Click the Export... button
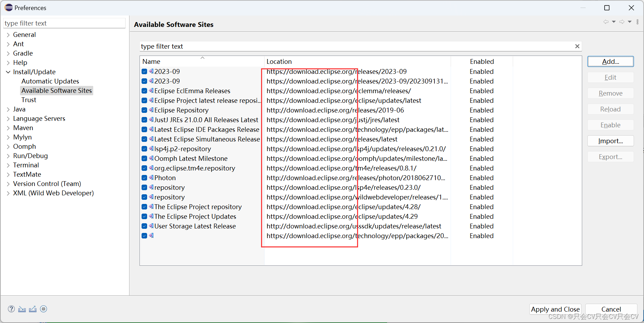644x323 pixels. [x=611, y=157]
